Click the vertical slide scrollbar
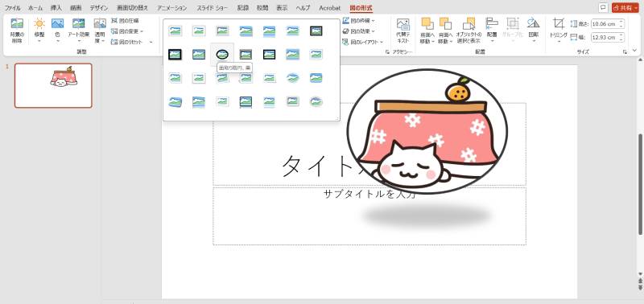The height and width of the screenshot is (304, 644). click(x=640, y=185)
